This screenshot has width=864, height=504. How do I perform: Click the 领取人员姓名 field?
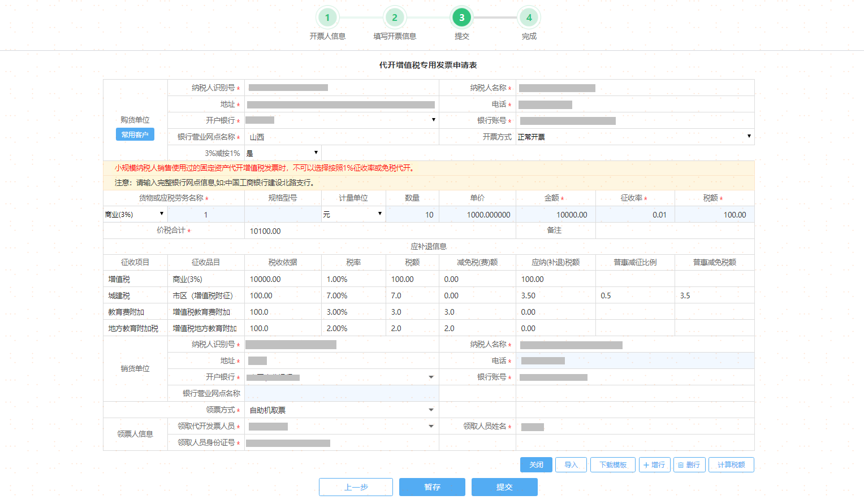point(635,427)
